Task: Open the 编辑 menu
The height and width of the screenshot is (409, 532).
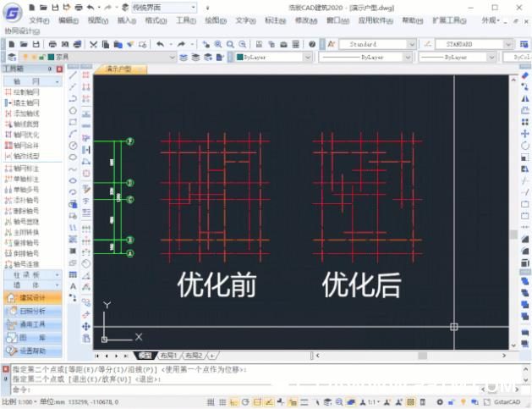Action: click(69, 20)
